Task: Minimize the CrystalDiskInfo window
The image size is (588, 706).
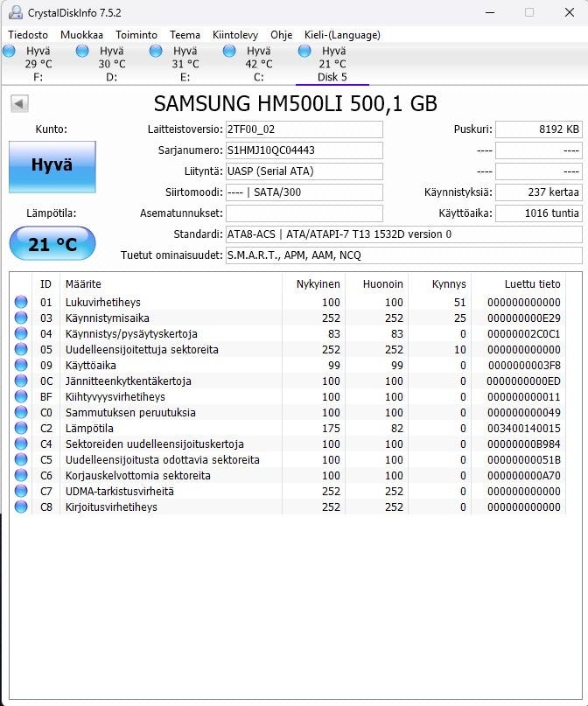Action: tap(490, 12)
